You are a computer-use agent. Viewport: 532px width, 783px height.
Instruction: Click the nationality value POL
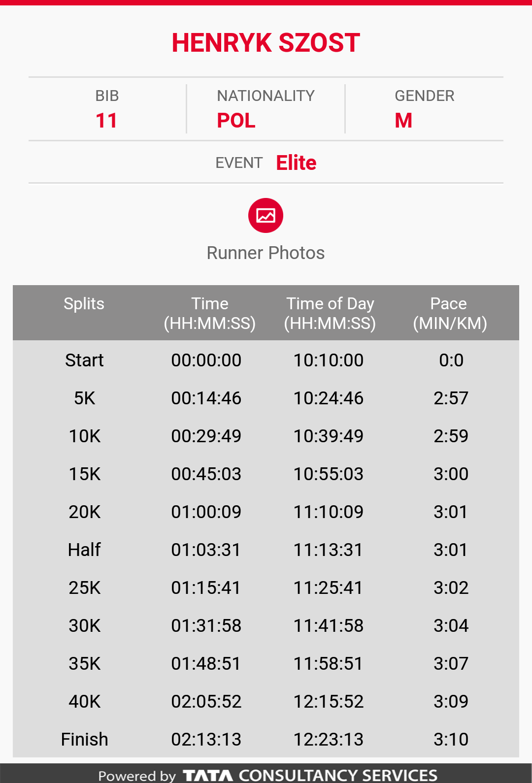point(236,121)
